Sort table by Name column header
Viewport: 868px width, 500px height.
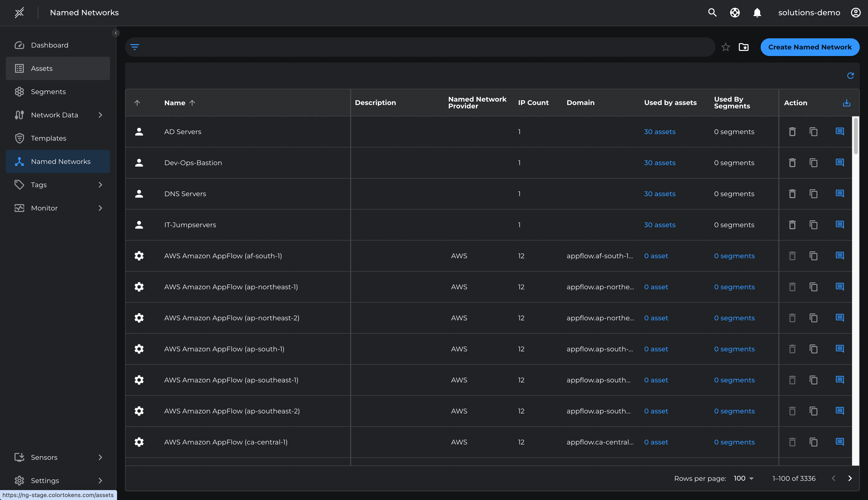coord(175,103)
